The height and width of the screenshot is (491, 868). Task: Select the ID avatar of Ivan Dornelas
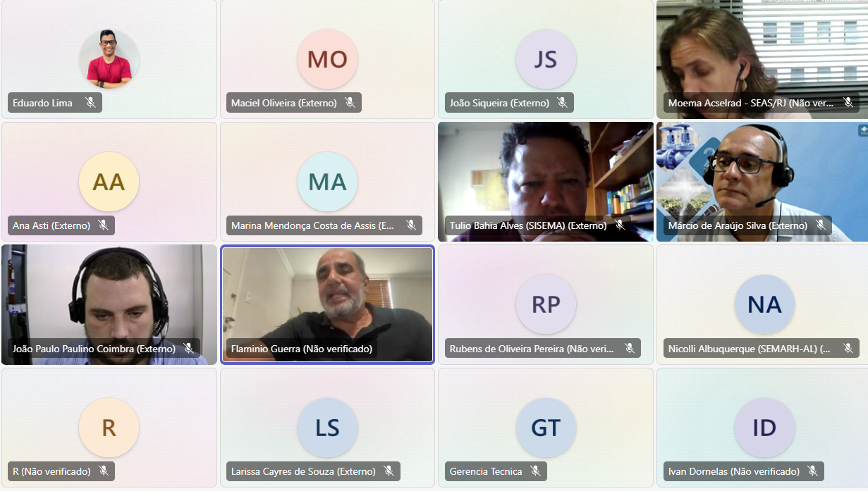pyautogui.click(x=764, y=428)
